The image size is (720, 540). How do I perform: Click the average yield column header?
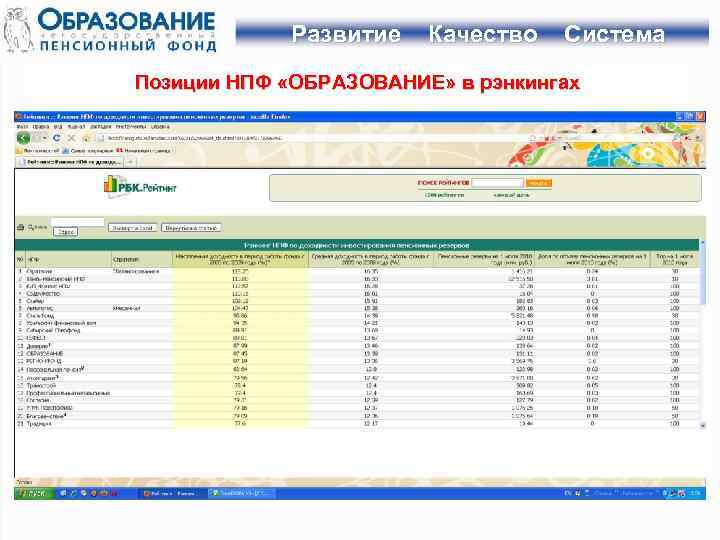[x=371, y=259]
